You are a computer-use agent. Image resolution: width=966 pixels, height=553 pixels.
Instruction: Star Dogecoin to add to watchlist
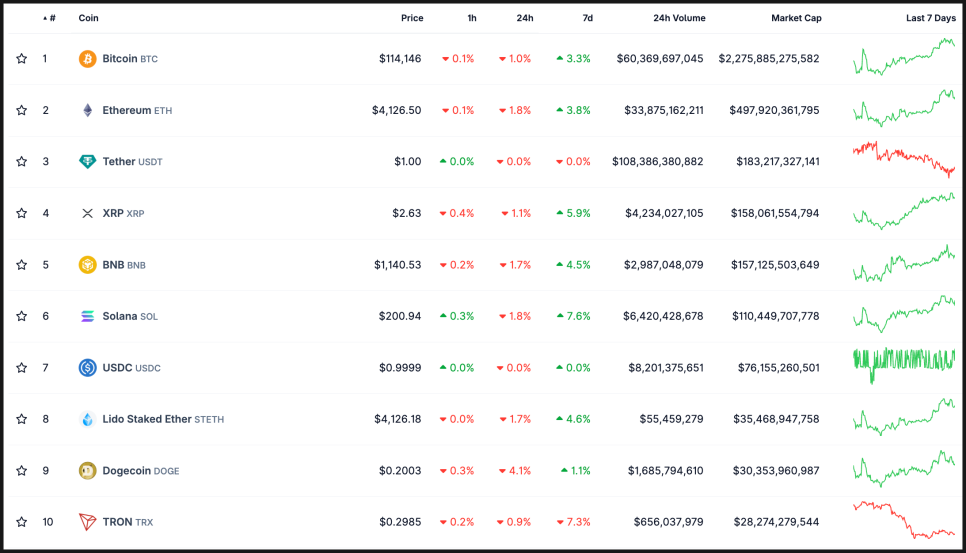tap(21, 471)
